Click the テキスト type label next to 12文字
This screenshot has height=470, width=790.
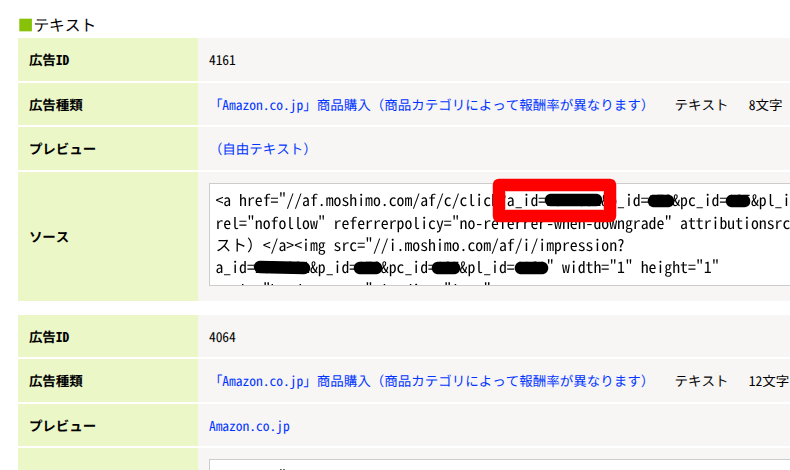click(x=701, y=381)
